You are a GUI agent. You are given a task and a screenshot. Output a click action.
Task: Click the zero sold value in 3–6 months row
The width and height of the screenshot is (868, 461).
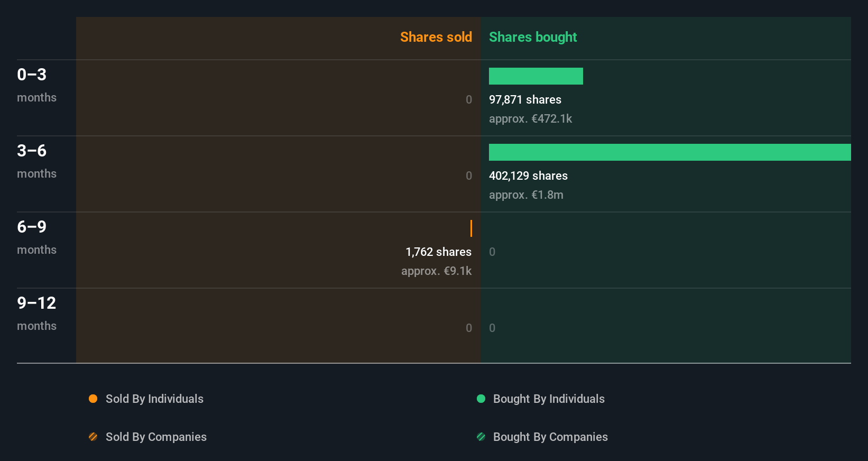[x=469, y=176]
